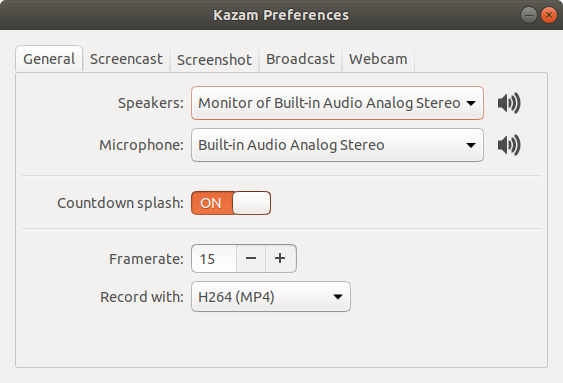The height and width of the screenshot is (383, 563).
Task: Close the Kazam Preferences window
Action: [549, 15]
